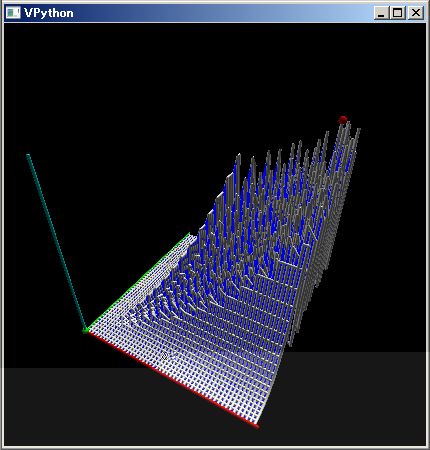
Task: Click the top end of the teal axis
Action: tap(28, 155)
